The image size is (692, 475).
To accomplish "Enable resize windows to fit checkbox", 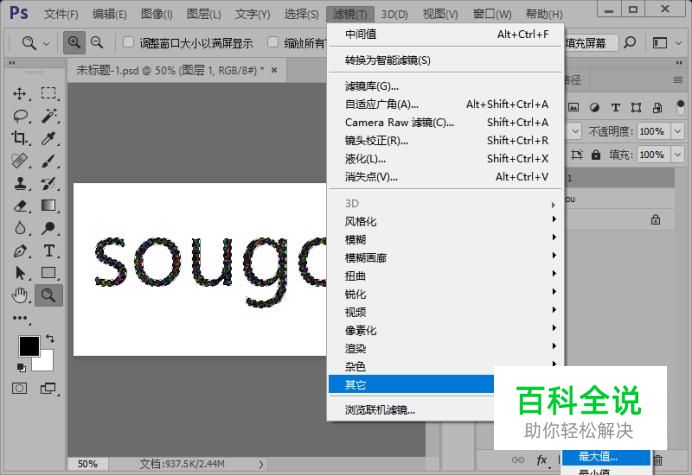I will tap(128, 42).
